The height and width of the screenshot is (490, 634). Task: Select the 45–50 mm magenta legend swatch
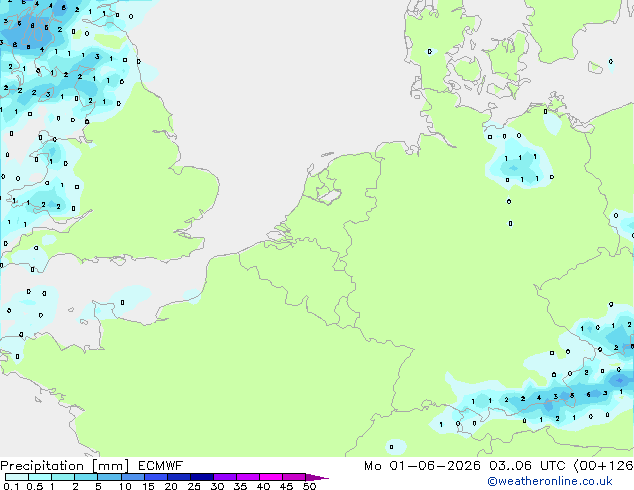[294, 477]
